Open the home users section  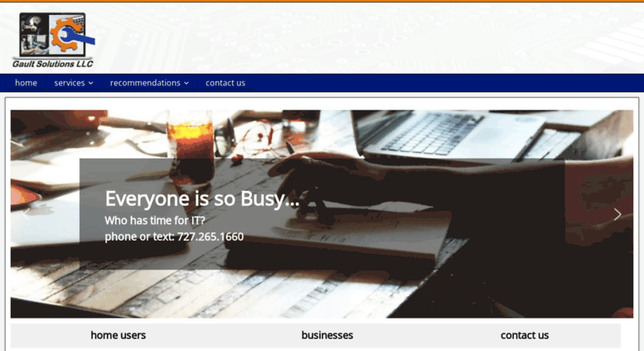click(x=119, y=335)
